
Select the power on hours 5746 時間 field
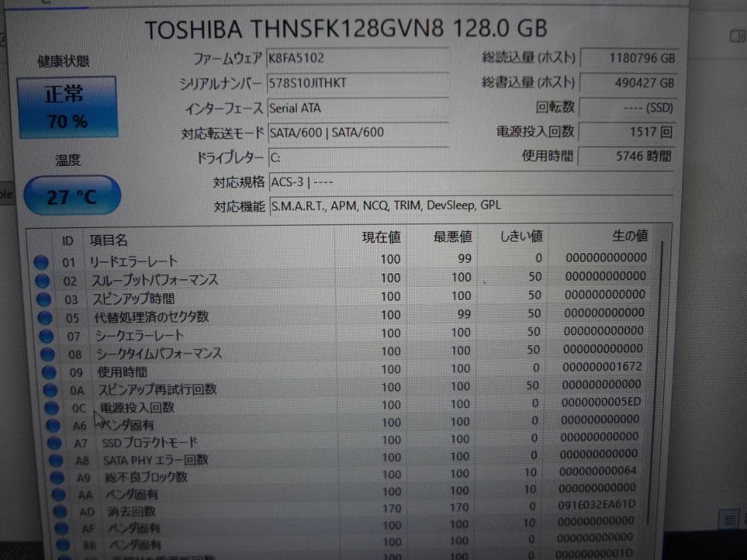coord(625,156)
